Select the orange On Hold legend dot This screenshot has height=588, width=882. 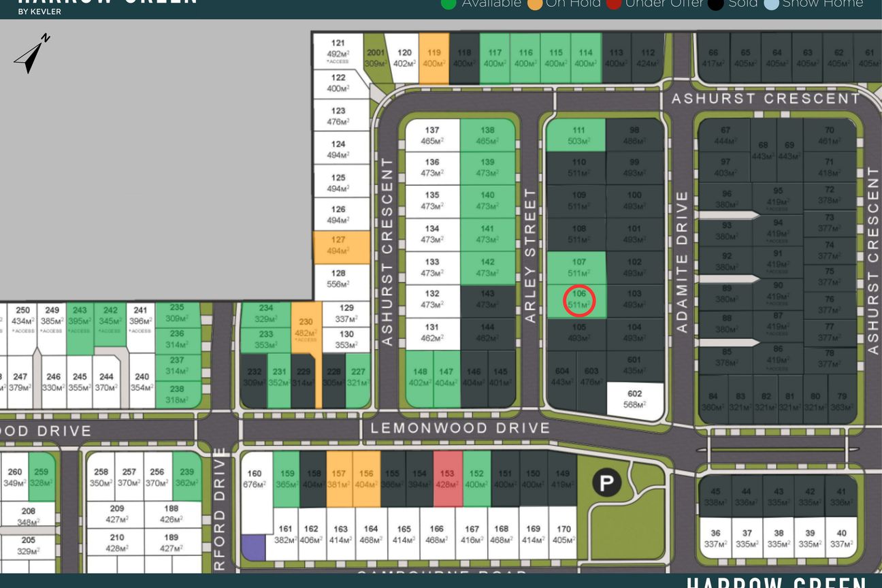(x=534, y=3)
